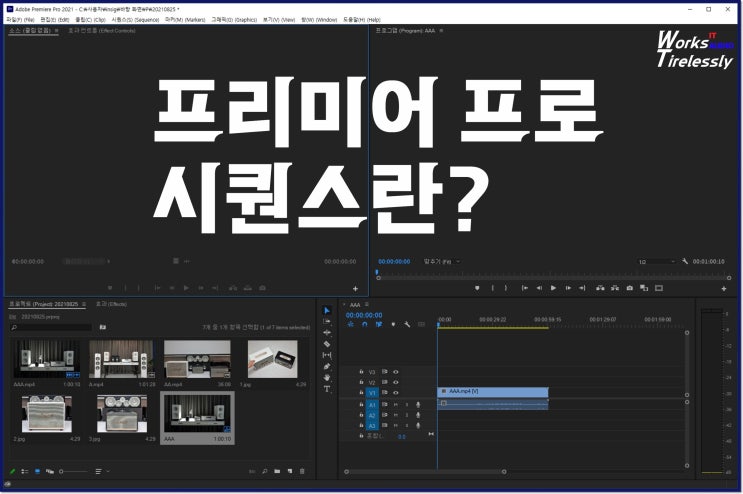Select the Hand tool
The height and width of the screenshot is (494, 743).
[x=327, y=377]
